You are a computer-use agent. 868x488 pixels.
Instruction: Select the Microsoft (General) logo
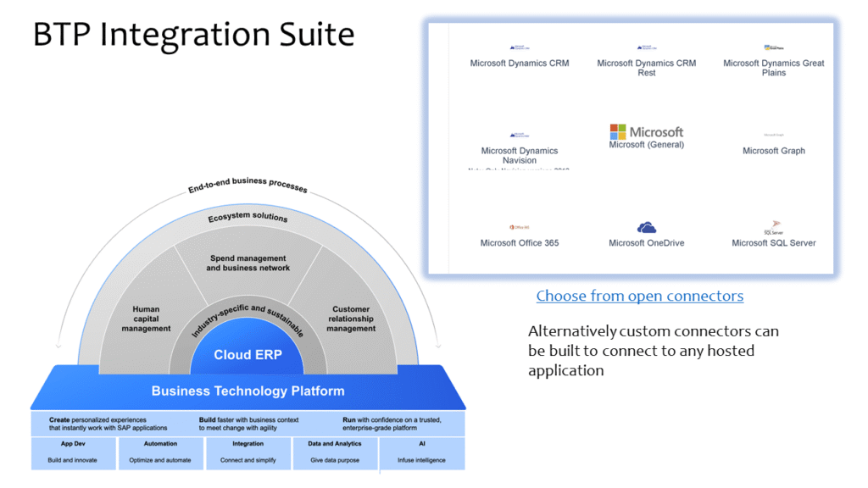pyautogui.click(x=646, y=132)
